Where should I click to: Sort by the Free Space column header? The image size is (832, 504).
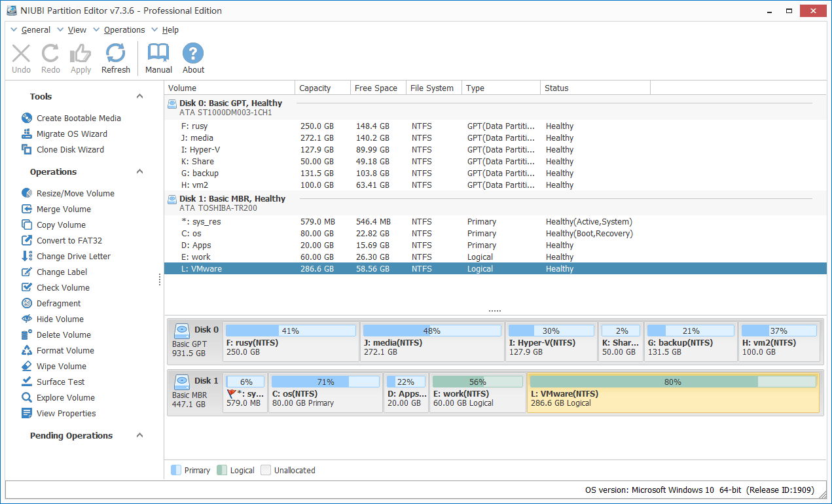[x=378, y=88]
